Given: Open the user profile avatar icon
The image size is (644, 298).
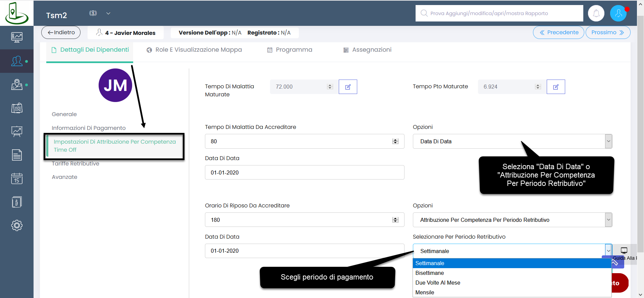Looking at the screenshot, I should coord(618,13).
